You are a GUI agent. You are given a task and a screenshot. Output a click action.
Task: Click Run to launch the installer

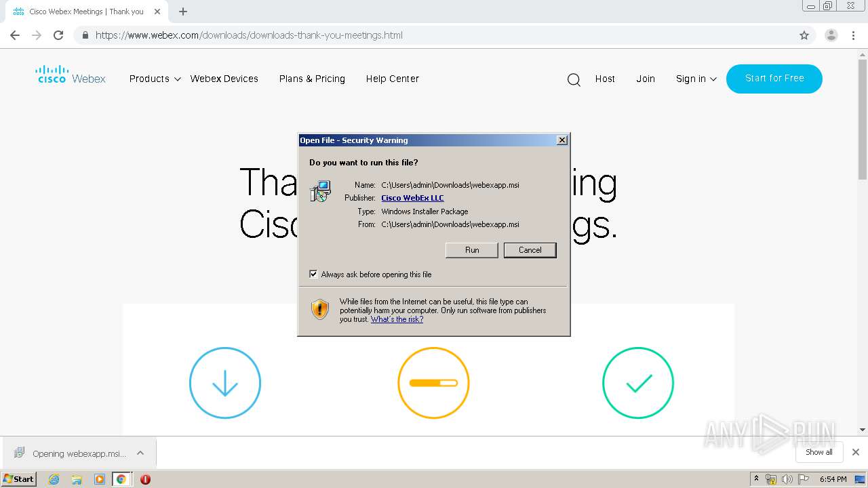(x=472, y=250)
